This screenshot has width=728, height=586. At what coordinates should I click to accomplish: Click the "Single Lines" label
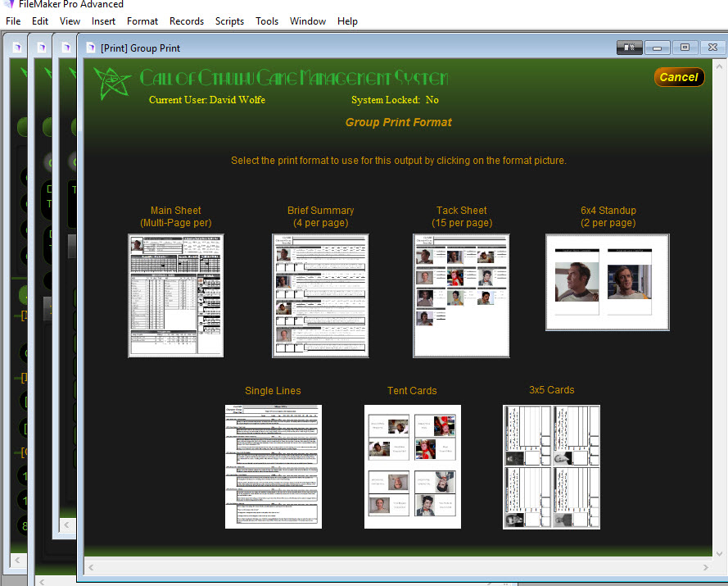[273, 391]
